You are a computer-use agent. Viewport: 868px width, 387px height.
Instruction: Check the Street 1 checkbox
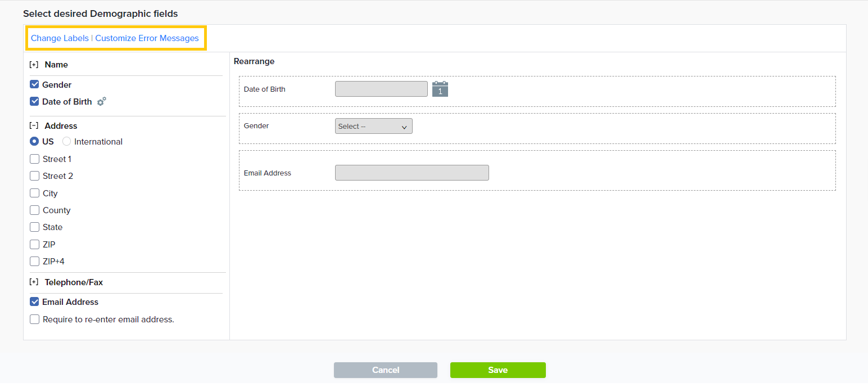[35, 159]
